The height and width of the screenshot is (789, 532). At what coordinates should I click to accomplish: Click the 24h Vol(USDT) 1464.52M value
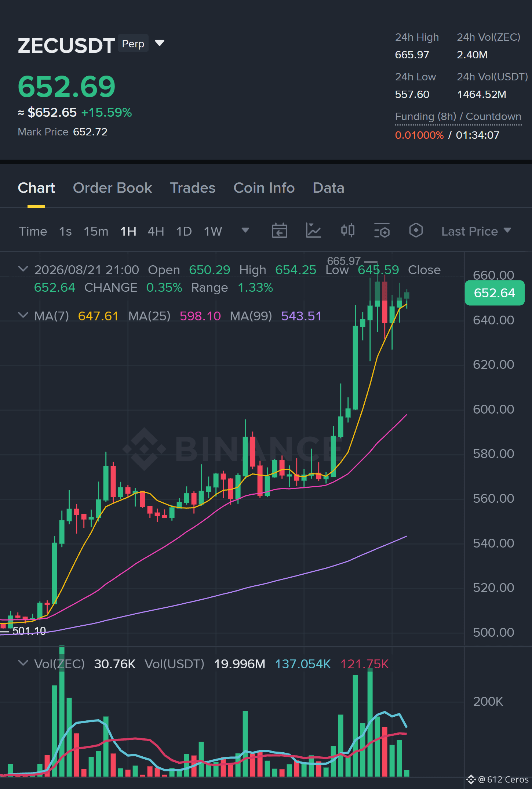click(482, 94)
